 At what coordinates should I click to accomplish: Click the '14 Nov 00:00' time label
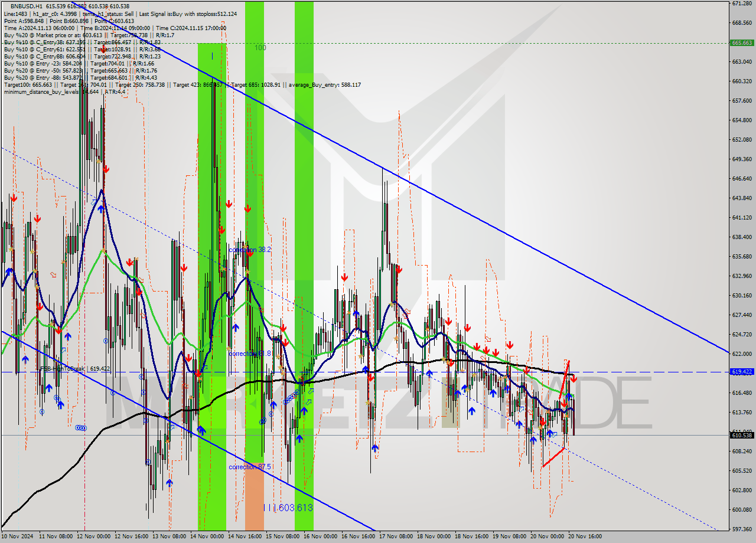point(207,537)
